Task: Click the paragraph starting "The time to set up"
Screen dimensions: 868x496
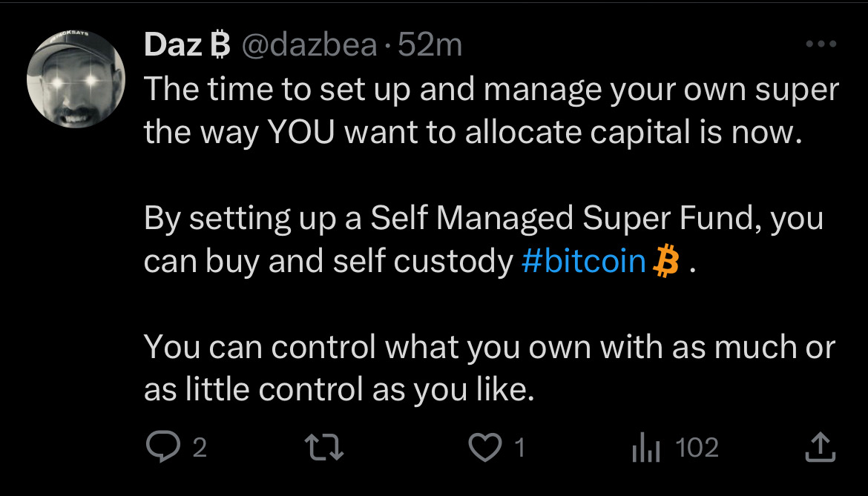Action: 490,111
